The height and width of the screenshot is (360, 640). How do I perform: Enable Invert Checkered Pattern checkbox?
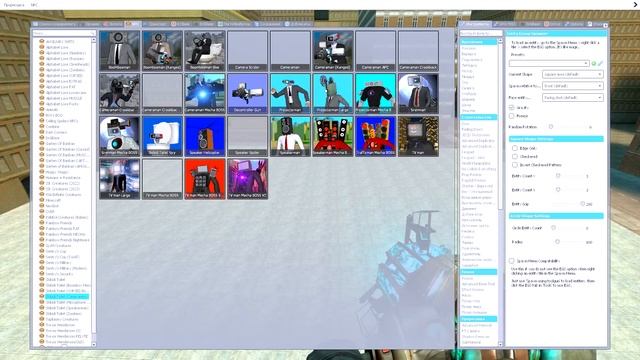click(x=515, y=165)
